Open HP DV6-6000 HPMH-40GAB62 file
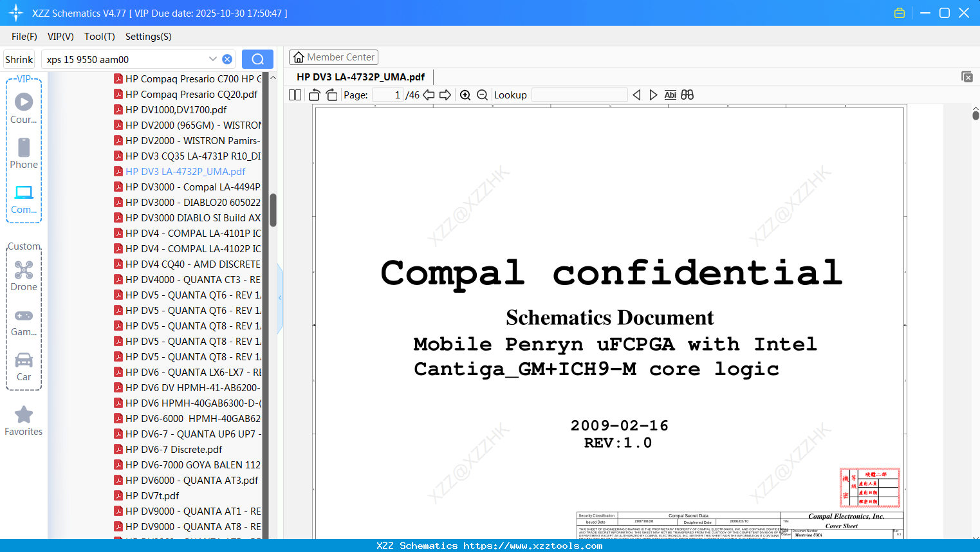 tap(188, 418)
